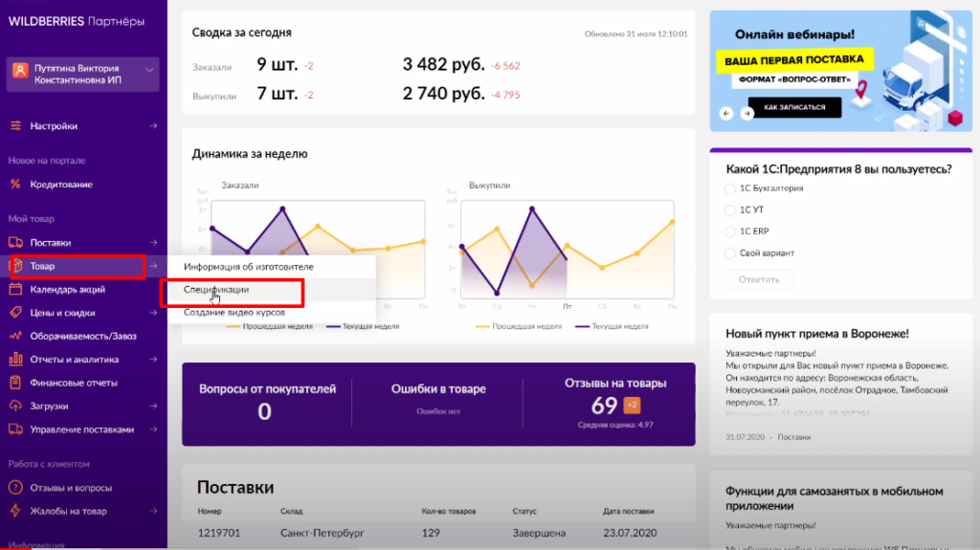Screen dimensions: 980x550
Task: Expand the Управление поставками arrow
Action: [153, 429]
